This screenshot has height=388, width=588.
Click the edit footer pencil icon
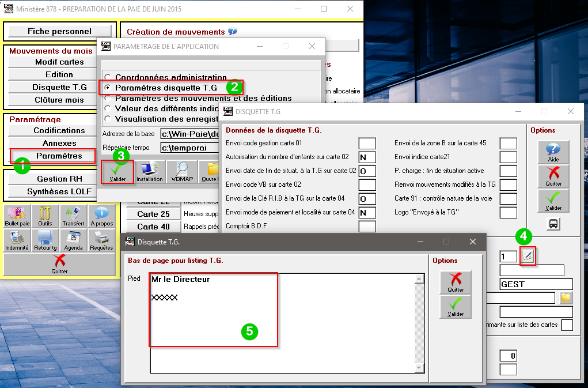pos(527,256)
